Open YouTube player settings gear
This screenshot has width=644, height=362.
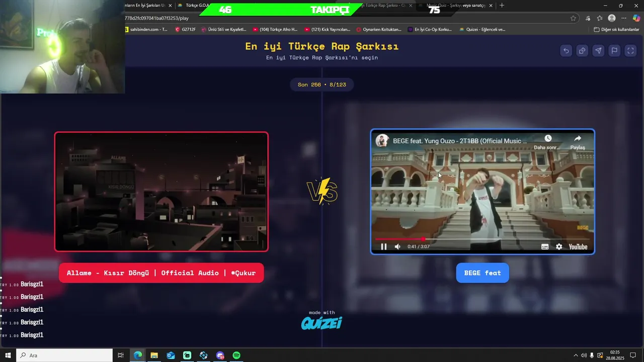(x=559, y=246)
